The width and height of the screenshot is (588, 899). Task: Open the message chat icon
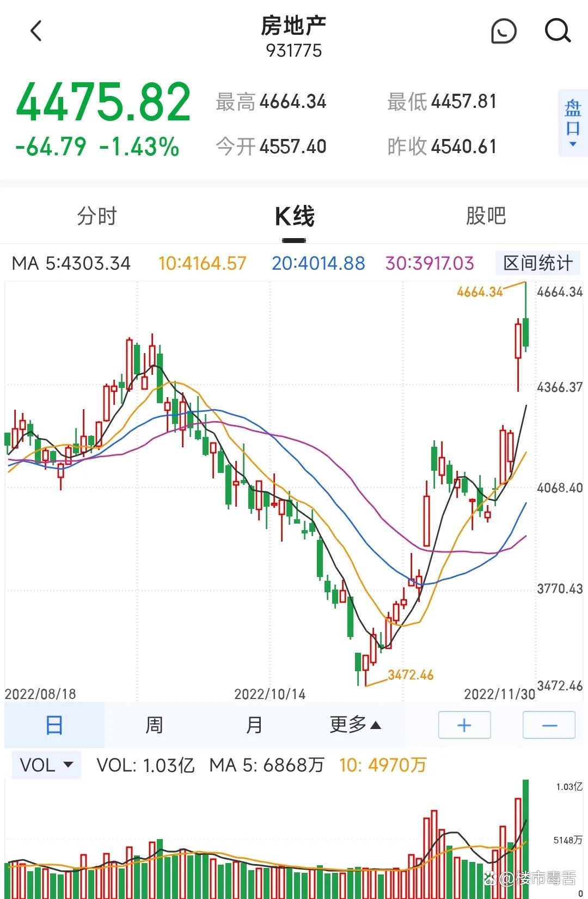coord(504,31)
